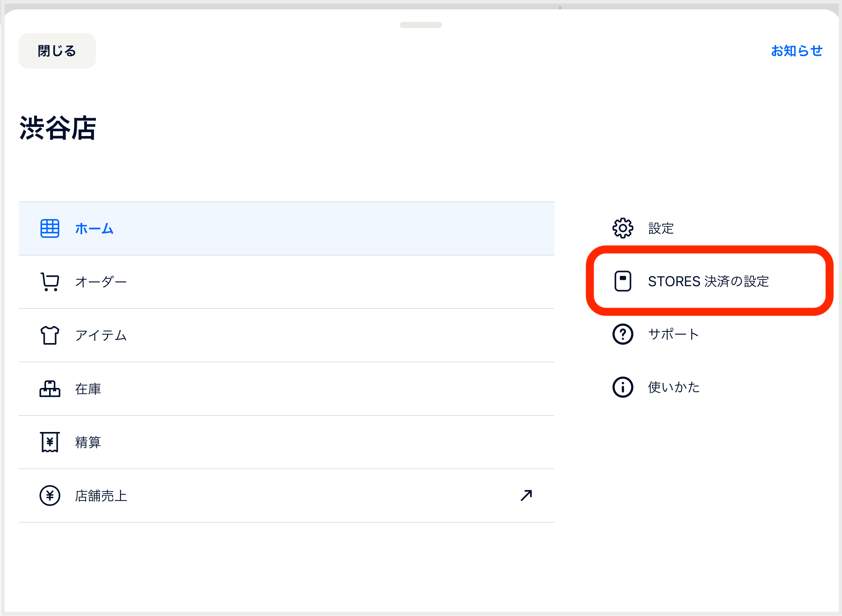Click the オーダー shopping cart icon
Screen dimensions: 842x616
(x=50, y=282)
